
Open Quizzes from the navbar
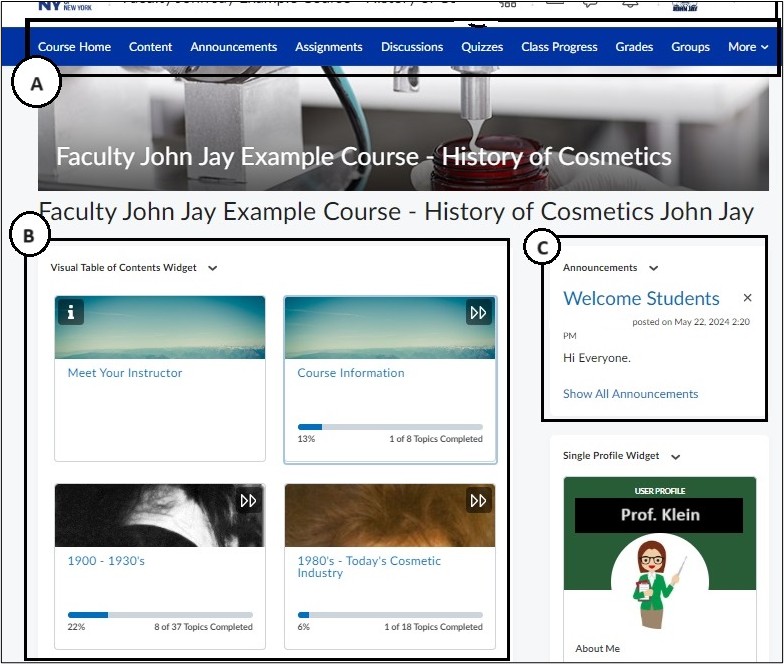tap(482, 47)
